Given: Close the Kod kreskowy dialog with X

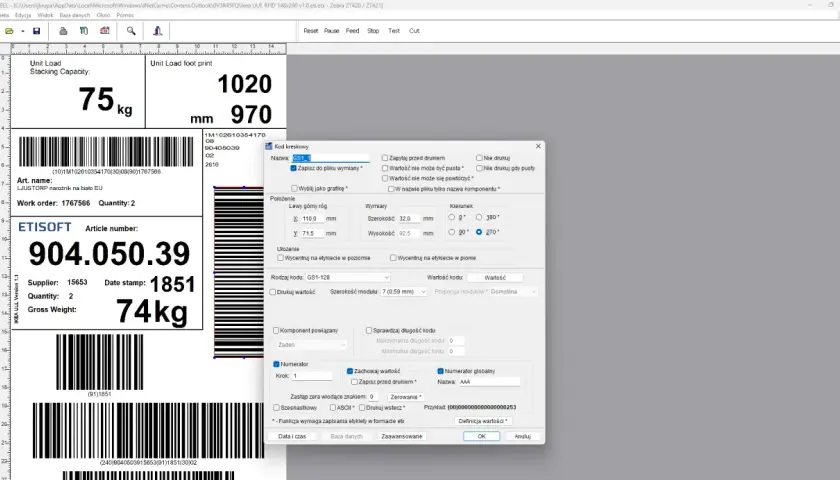Looking at the screenshot, I should click(x=538, y=146).
